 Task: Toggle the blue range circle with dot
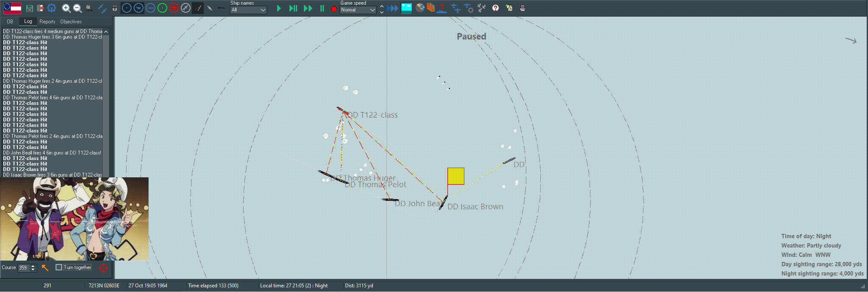pos(126,8)
